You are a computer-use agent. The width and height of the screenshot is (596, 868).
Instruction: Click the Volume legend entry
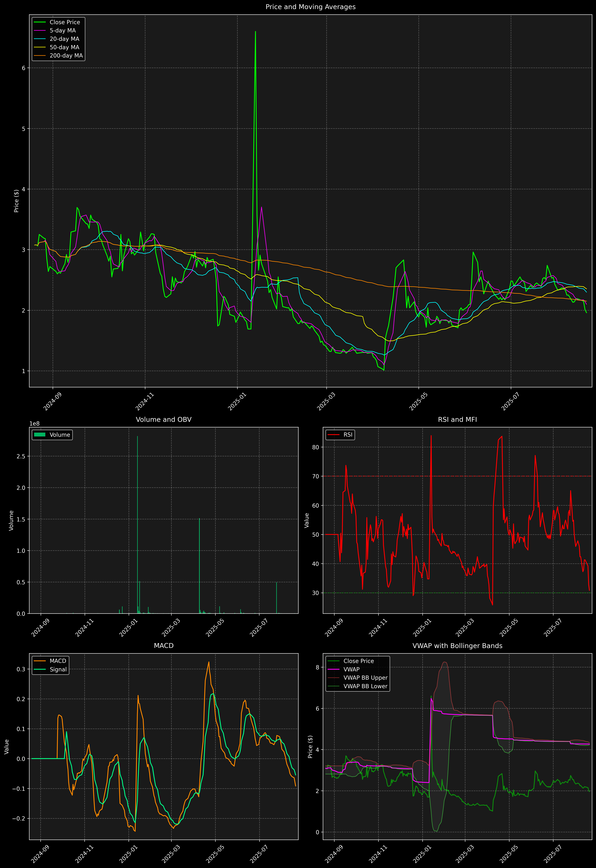[x=60, y=435]
